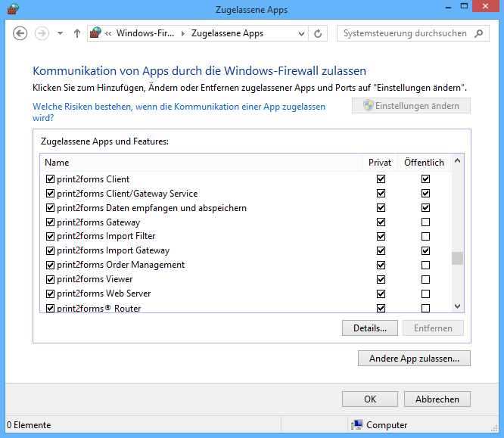Expand the address bar history dropdown
This screenshot has height=438, width=504.
pyautogui.click(x=301, y=33)
